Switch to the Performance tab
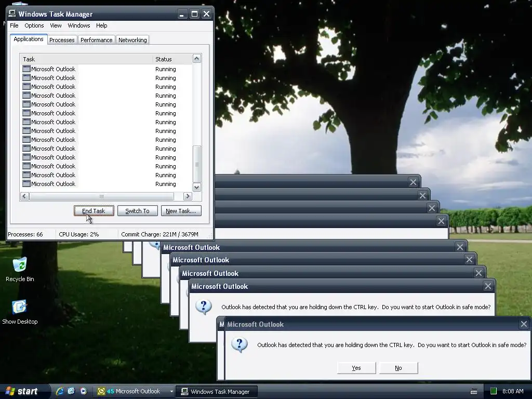This screenshot has width=532, height=399. (x=96, y=40)
